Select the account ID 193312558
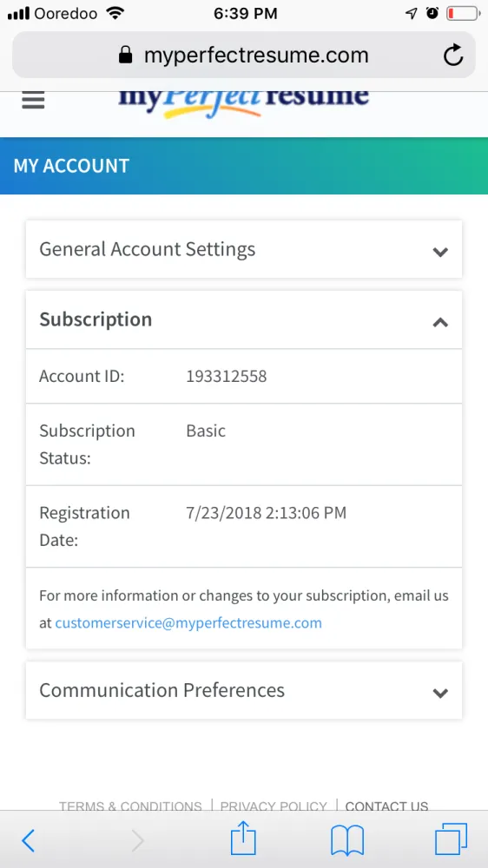The height and width of the screenshot is (868, 488). pos(226,377)
